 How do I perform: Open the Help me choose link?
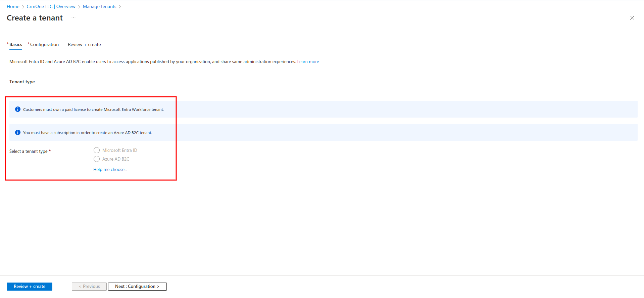pyautogui.click(x=110, y=169)
